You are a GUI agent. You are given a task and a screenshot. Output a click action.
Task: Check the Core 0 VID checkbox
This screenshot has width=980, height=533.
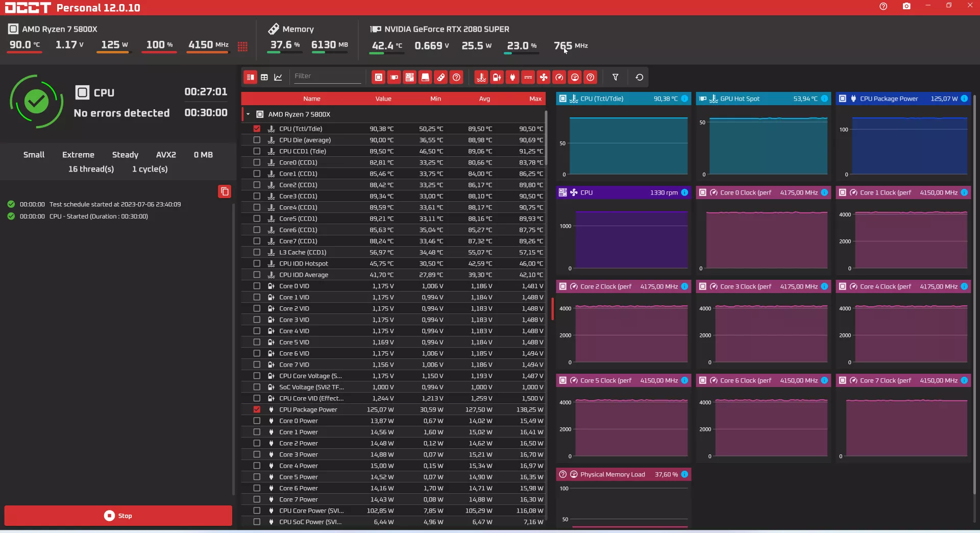pyautogui.click(x=257, y=286)
